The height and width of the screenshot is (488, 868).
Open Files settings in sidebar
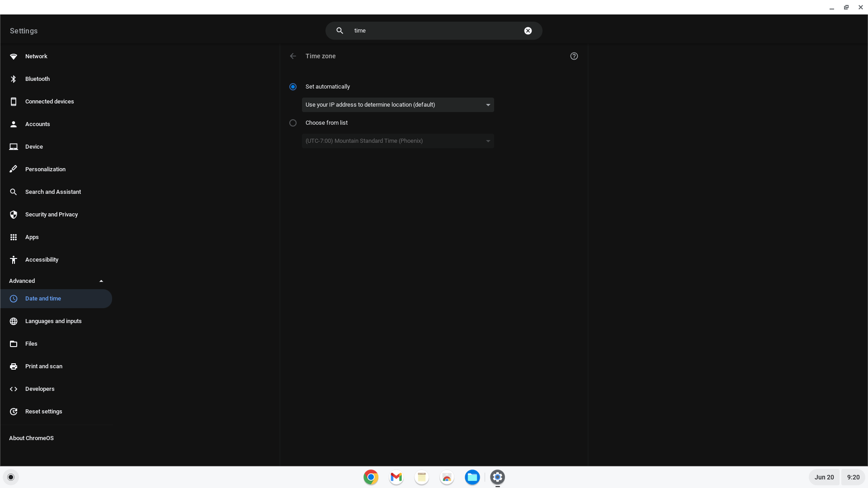click(x=56, y=344)
